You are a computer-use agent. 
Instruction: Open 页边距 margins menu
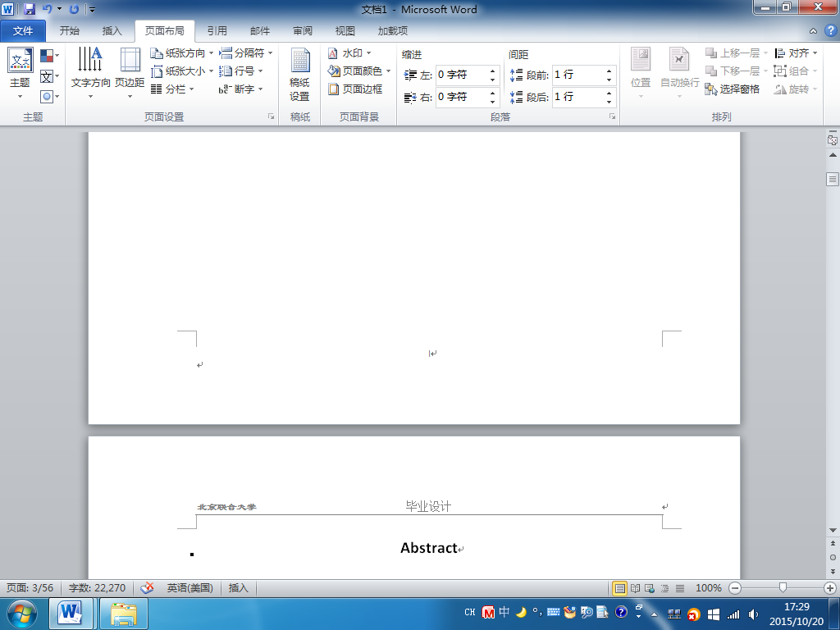click(130, 73)
